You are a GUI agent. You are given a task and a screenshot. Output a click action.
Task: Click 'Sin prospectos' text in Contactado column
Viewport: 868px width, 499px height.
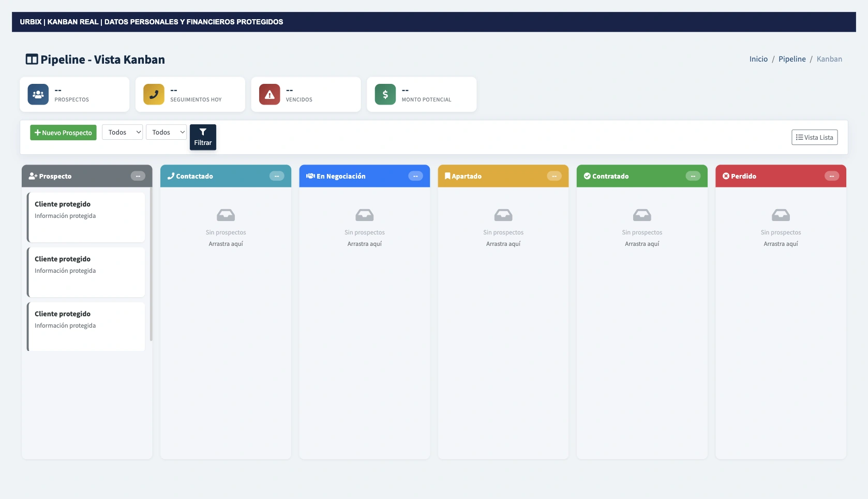click(x=226, y=232)
